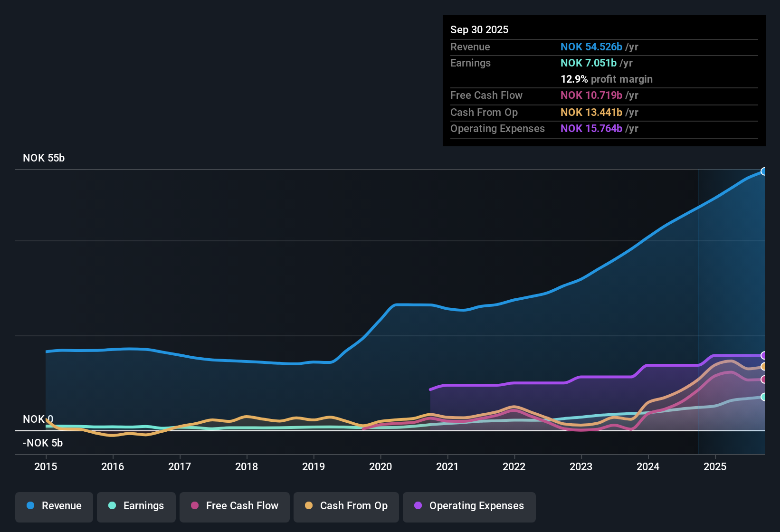The height and width of the screenshot is (532, 780).
Task: Click the purple Operating Expenses legend dot
Action: coord(418,505)
